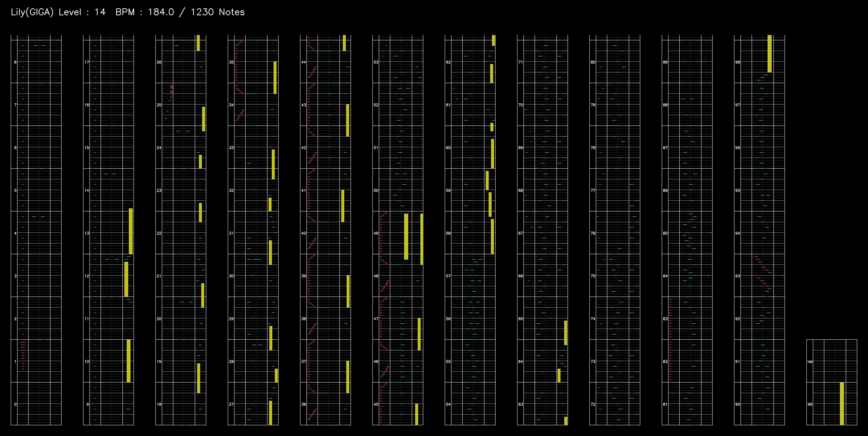
Task: Select measure number 58 label
Action: 448,233
